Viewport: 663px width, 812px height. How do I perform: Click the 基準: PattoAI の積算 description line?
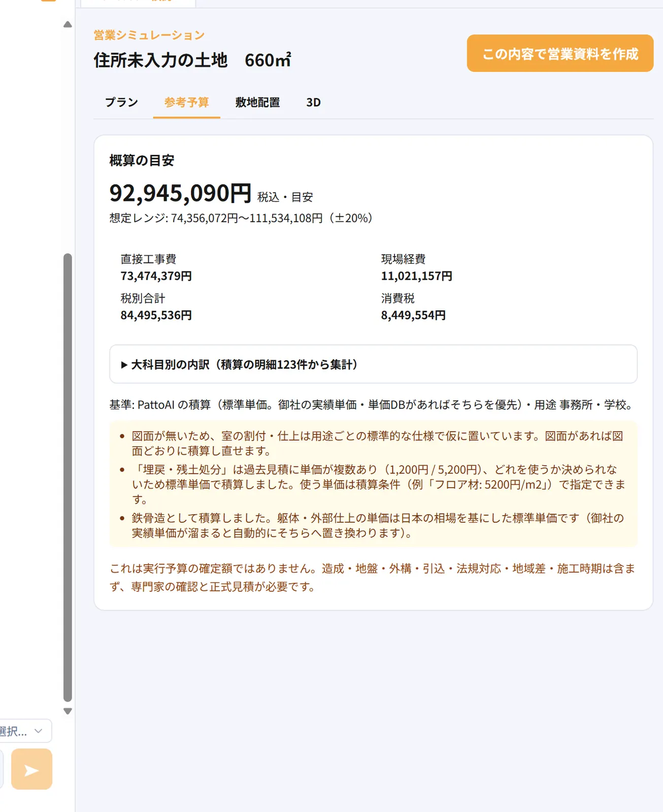click(x=372, y=405)
